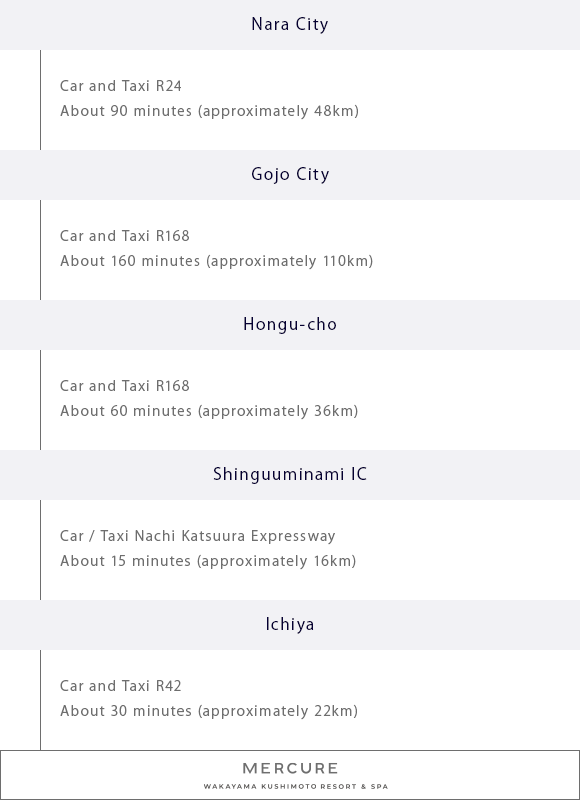Click Car and Taxi R168 under Gojo City

click(x=125, y=236)
